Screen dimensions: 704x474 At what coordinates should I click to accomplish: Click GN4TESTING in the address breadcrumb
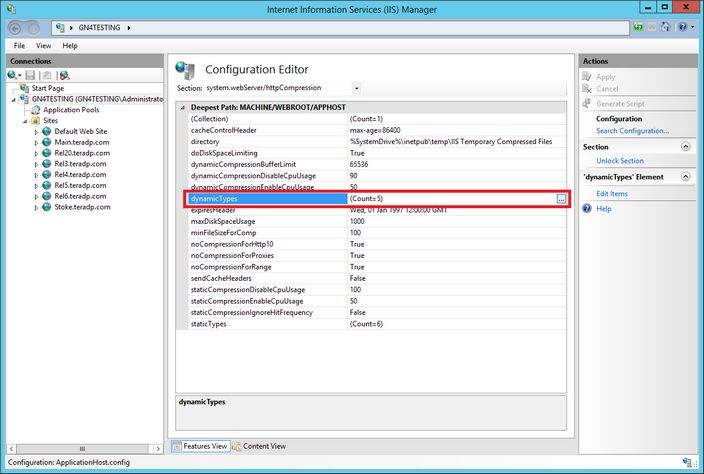point(99,27)
